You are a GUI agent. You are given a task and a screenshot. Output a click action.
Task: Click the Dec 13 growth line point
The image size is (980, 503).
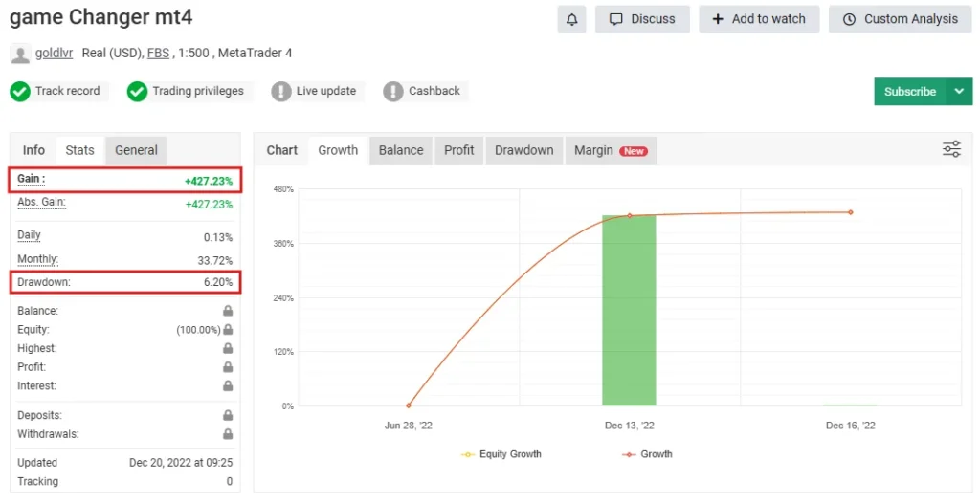[630, 215]
